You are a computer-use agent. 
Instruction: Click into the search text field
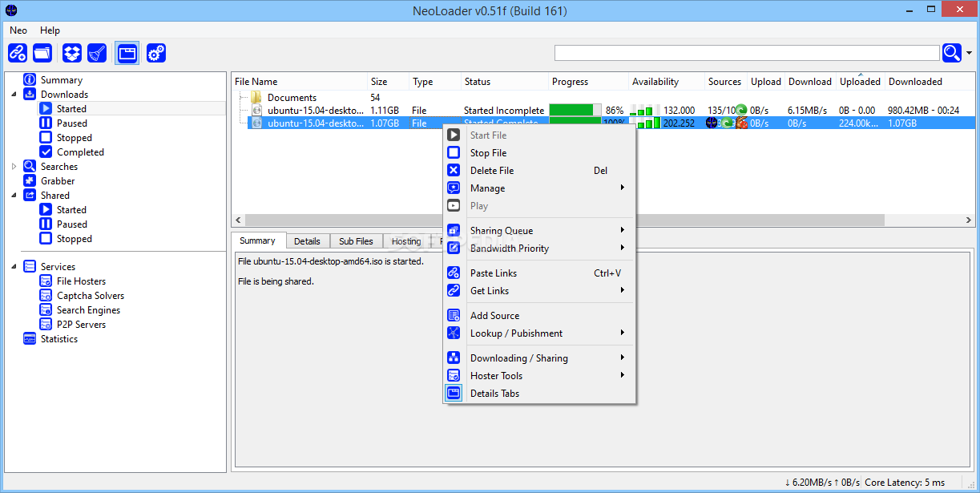(747, 53)
